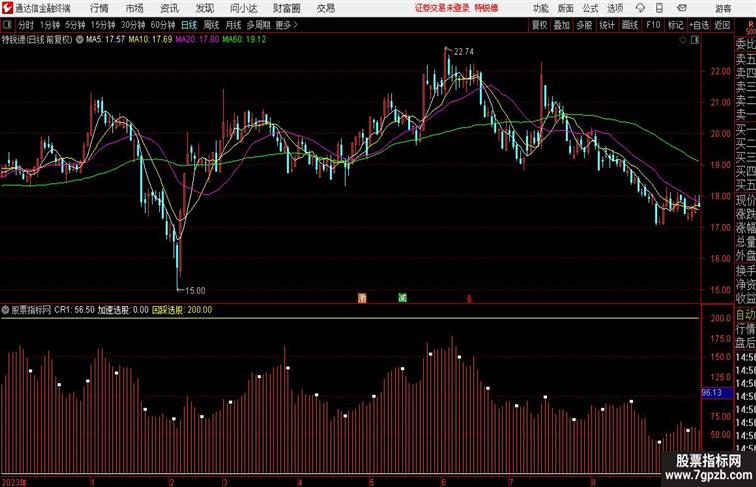Open the 公式 menu
756x487 pixels.
(590, 8)
